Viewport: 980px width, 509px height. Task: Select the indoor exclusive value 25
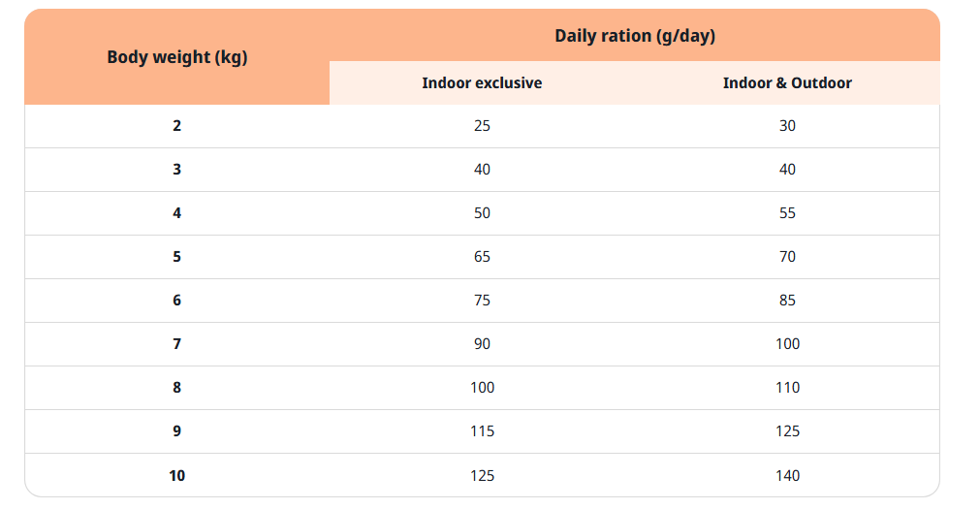(482, 126)
